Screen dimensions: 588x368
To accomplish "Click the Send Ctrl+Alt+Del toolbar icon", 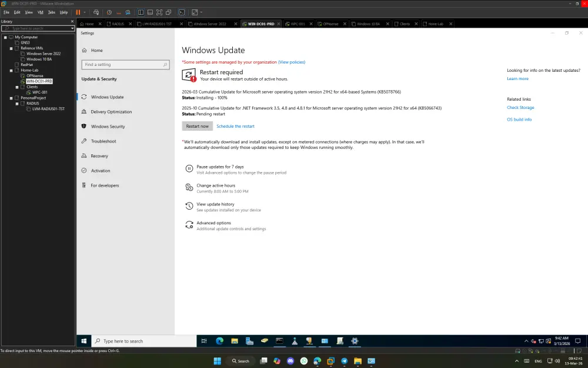I will (96, 12).
